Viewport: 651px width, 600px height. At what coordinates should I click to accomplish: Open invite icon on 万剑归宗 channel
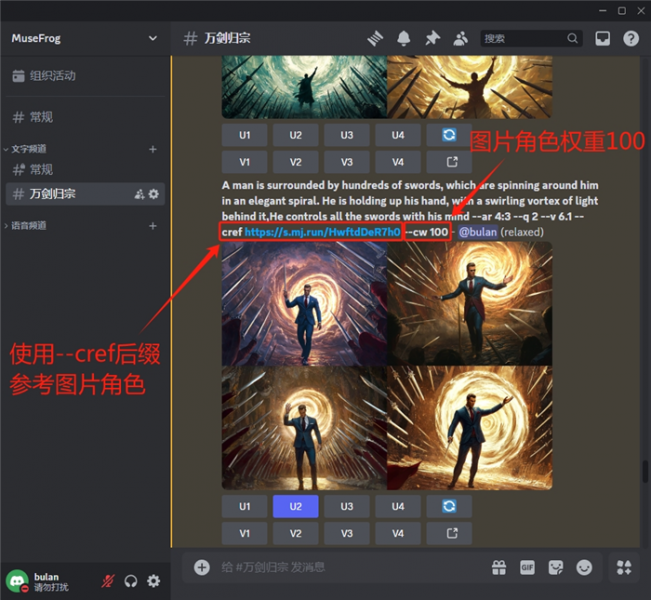(139, 194)
